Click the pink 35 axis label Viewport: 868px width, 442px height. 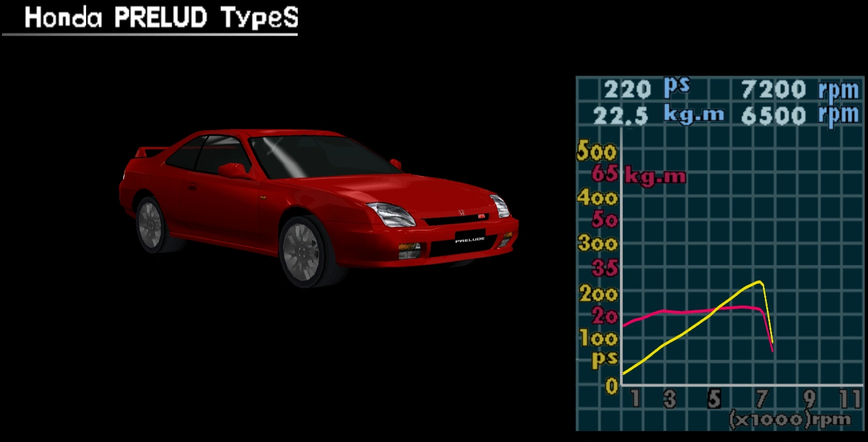click(x=604, y=267)
